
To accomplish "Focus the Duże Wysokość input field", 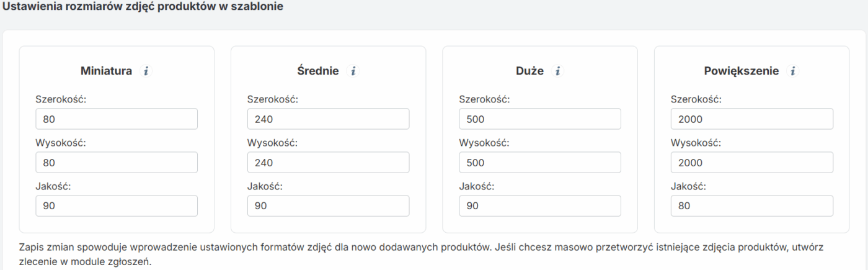I will point(540,163).
